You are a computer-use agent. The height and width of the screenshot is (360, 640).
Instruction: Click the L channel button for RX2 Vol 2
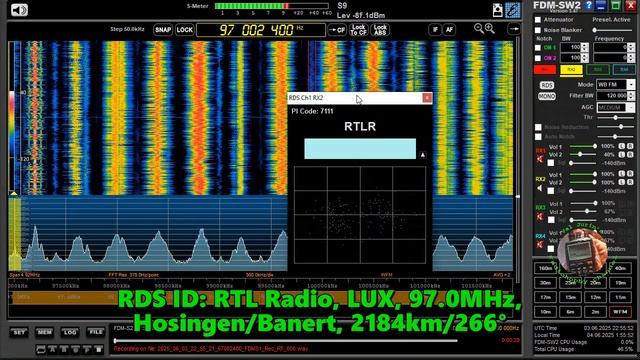[x=622, y=182]
